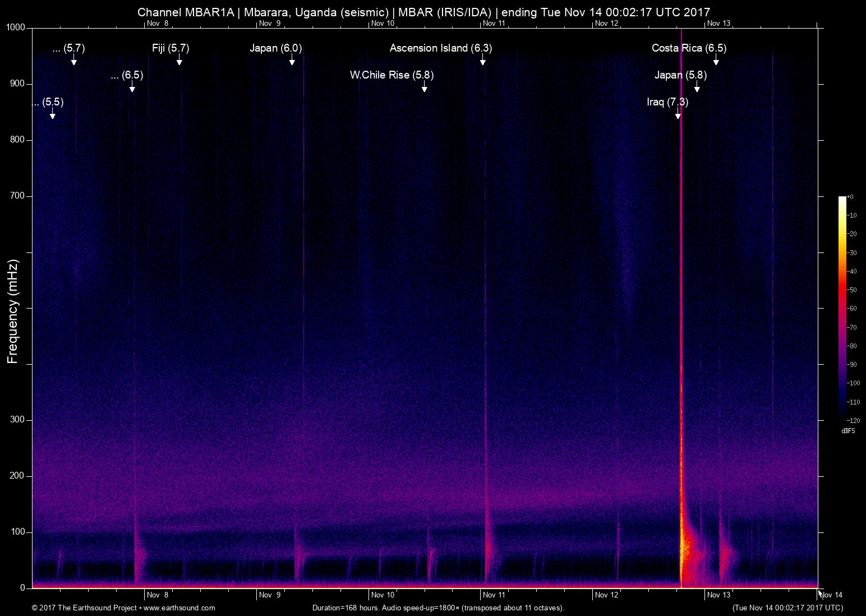The width and height of the screenshot is (866, 616).
Task: Click the arrow marker below Iraq (7.3)
Action: point(678,114)
